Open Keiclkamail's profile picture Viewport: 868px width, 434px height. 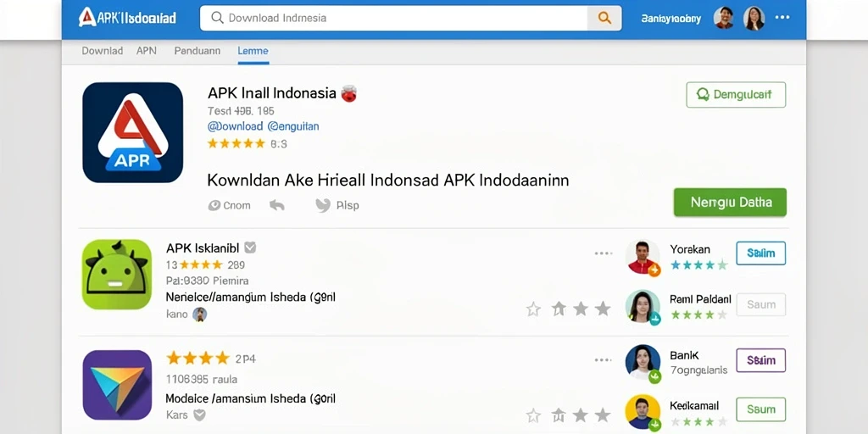pyautogui.click(x=643, y=412)
